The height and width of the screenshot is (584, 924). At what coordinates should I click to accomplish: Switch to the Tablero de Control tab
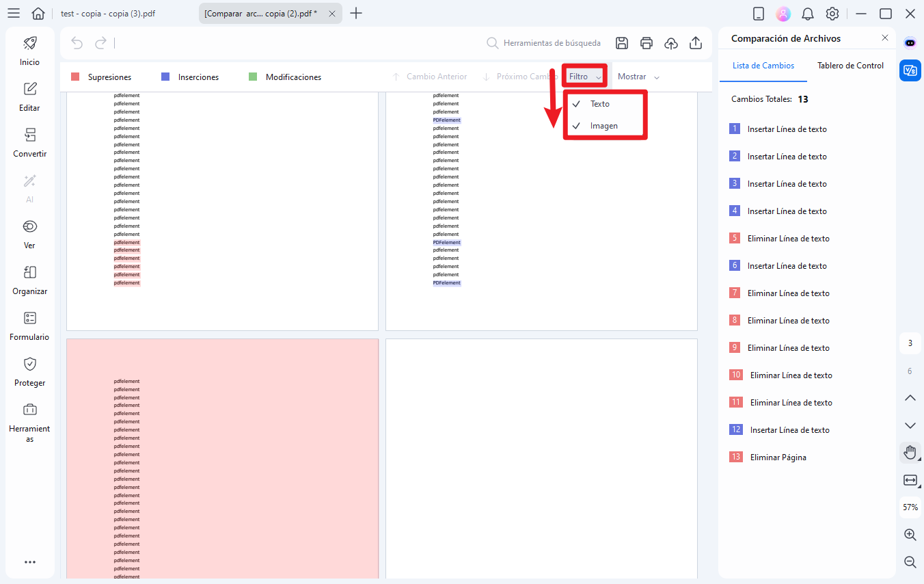click(850, 65)
